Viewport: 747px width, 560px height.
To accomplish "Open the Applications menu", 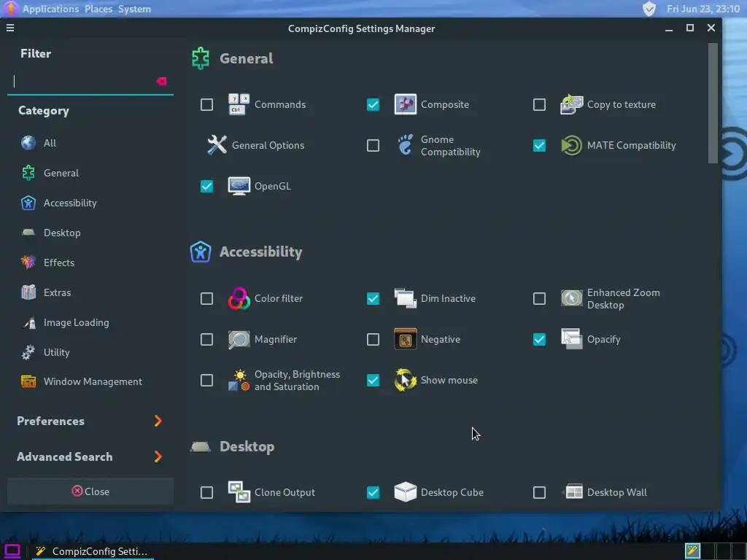I will [x=50, y=9].
